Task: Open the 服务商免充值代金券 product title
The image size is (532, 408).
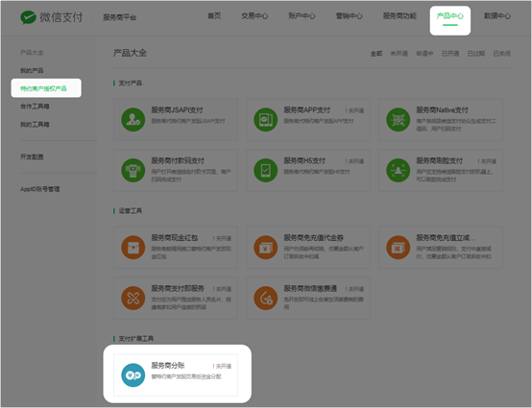Action: 313,238
